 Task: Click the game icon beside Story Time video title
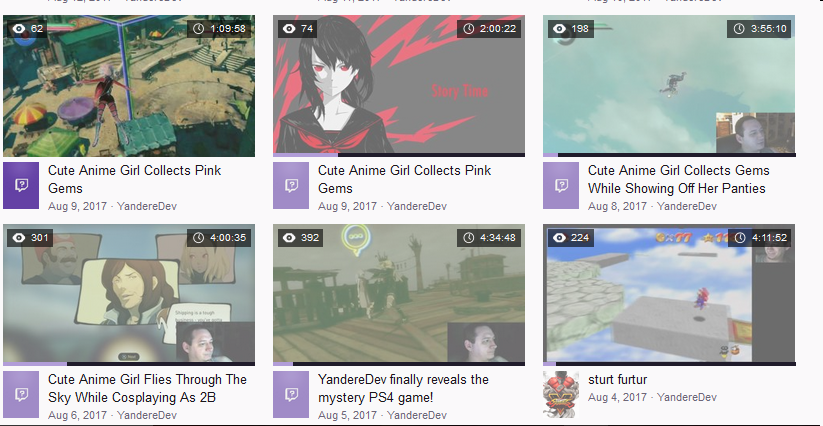coord(291,185)
